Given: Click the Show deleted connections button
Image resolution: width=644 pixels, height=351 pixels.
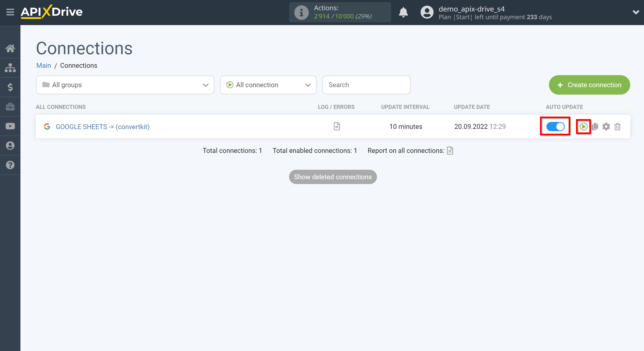Looking at the screenshot, I should pyautogui.click(x=332, y=176).
